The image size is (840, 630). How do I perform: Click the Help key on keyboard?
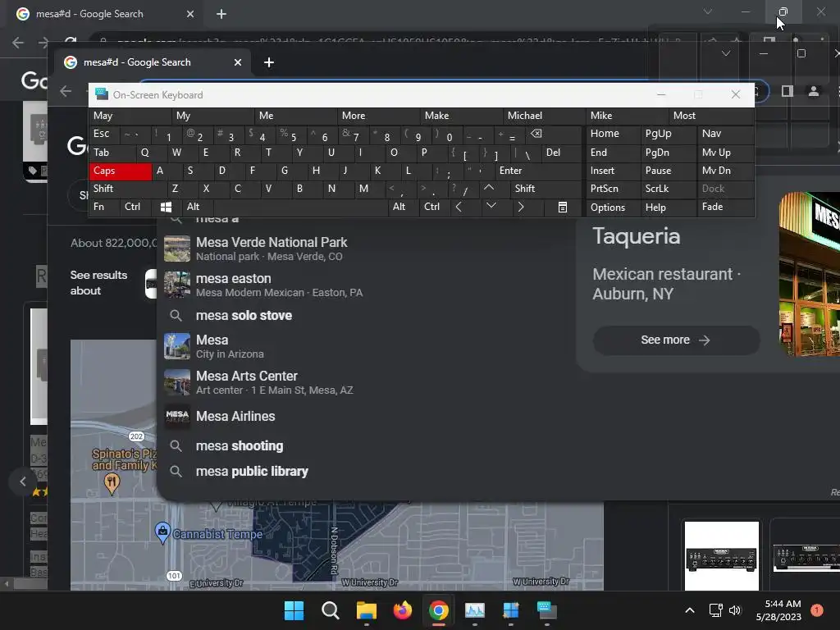click(x=669, y=208)
